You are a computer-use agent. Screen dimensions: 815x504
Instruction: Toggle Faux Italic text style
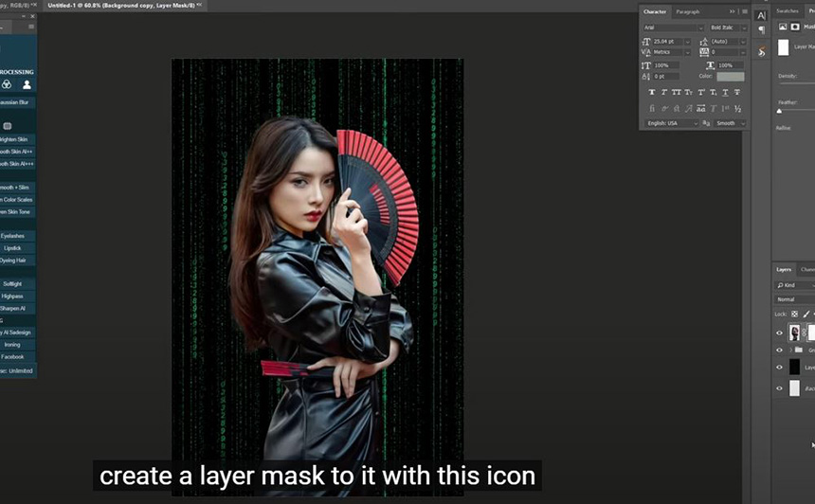(664, 92)
